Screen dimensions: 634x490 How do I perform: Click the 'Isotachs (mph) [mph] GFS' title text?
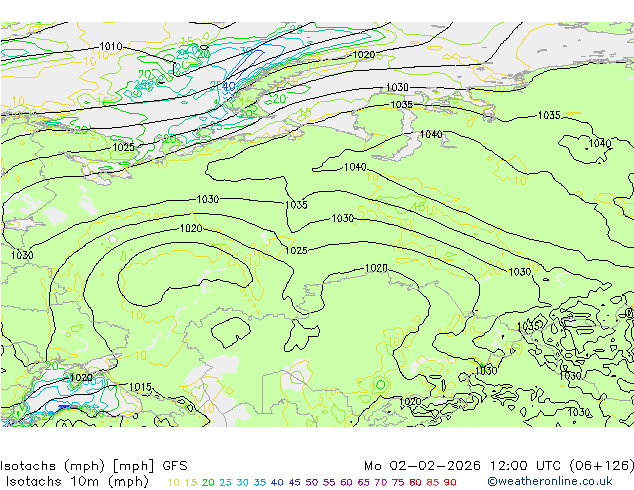94,466
